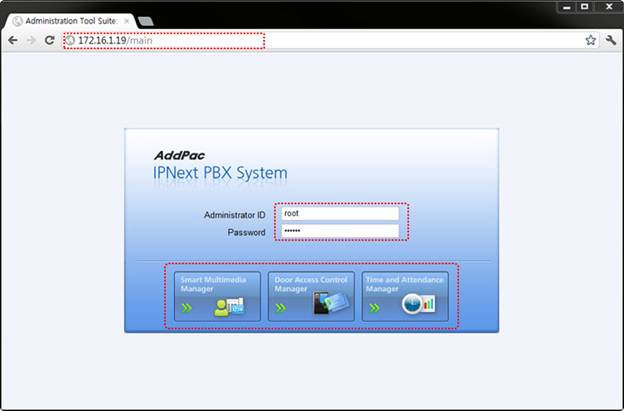This screenshot has width=624, height=411.
Task: Open the Smart Multimedia Manager
Action: click(x=217, y=296)
